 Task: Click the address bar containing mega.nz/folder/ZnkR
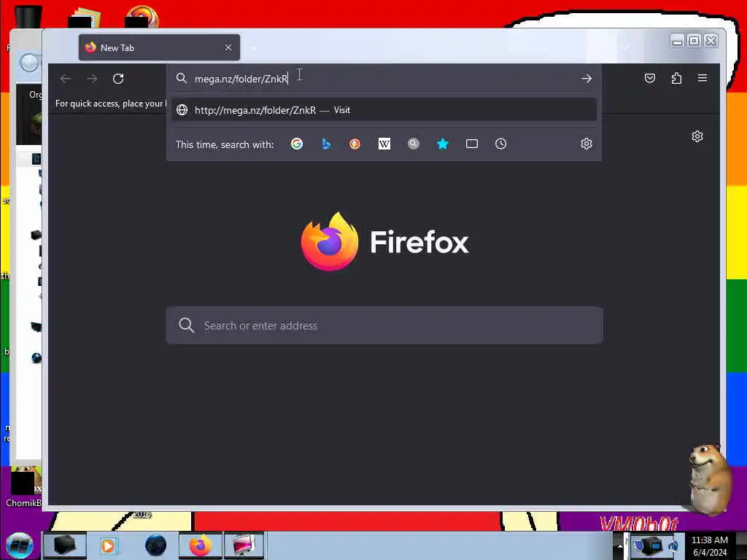point(384,79)
